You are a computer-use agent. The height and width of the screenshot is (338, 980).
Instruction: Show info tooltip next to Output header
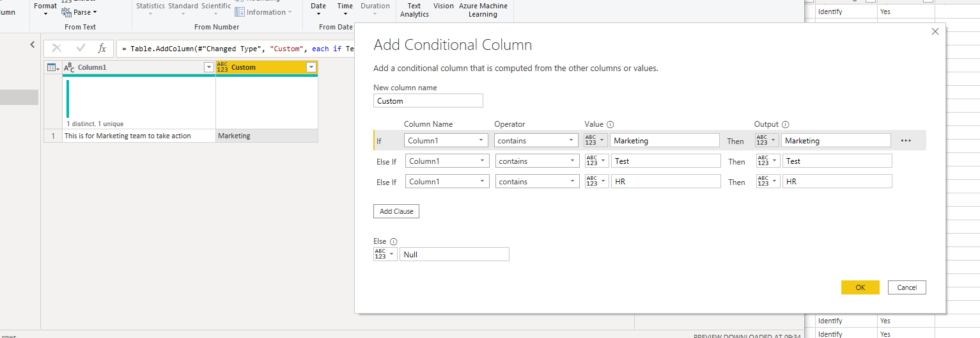tap(786, 125)
